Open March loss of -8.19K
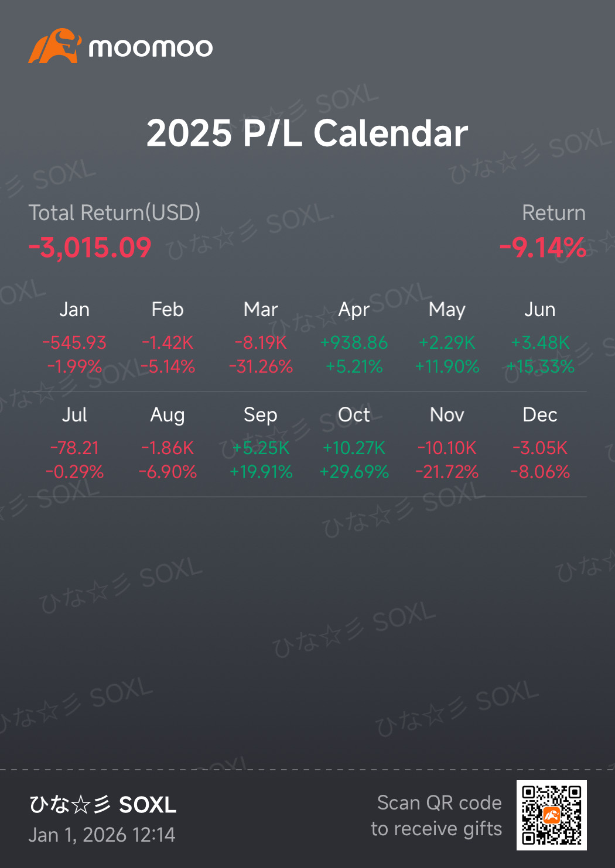This screenshot has height=868, width=615. click(261, 342)
